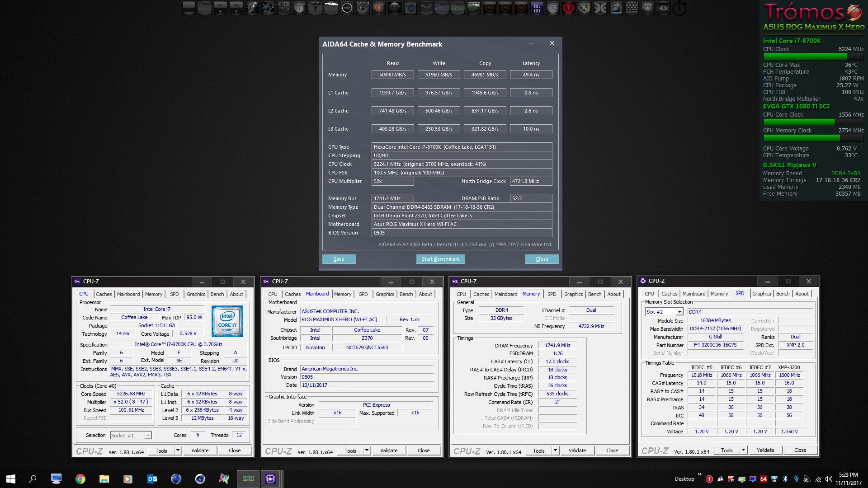The width and height of the screenshot is (868, 488).
Task: Click Memory Copy value 46981 MB/s
Action: point(485,75)
